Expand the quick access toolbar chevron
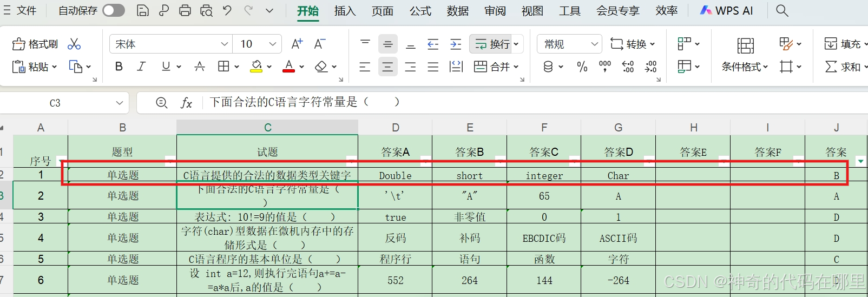The image size is (868, 297). pyautogui.click(x=269, y=10)
